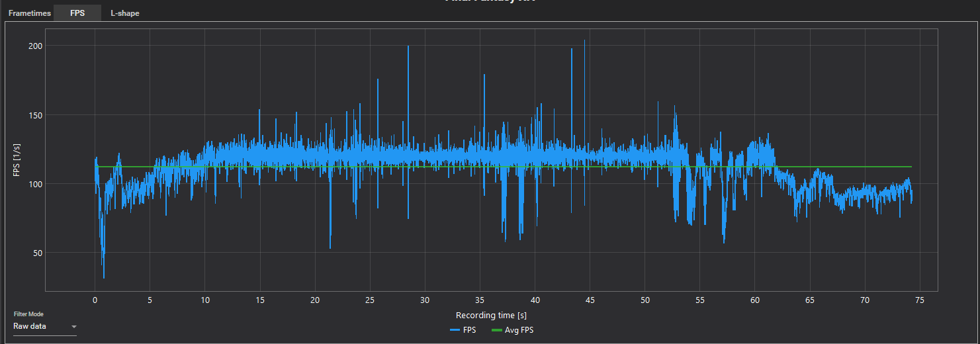Toggle the Avg FPS series in the legend
980x344 pixels.
click(512, 330)
